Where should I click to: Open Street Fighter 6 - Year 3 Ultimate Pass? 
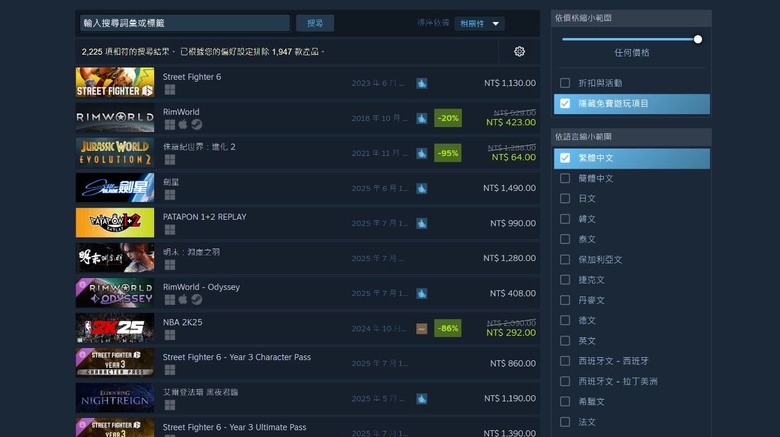click(234, 427)
